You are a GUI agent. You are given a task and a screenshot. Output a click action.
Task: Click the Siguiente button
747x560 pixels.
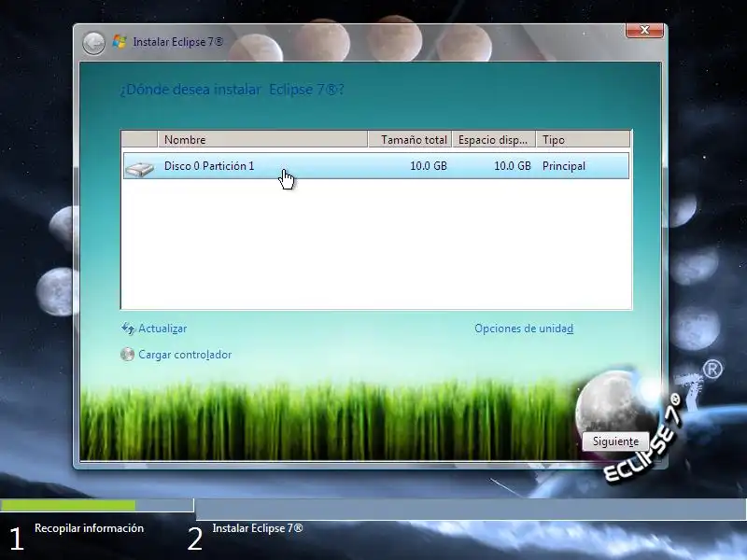click(x=615, y=441)
